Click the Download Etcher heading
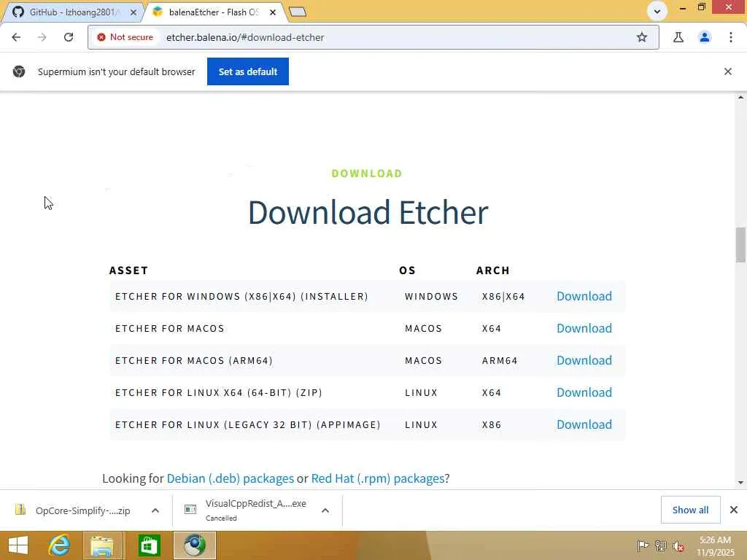 tap(368, 212)
